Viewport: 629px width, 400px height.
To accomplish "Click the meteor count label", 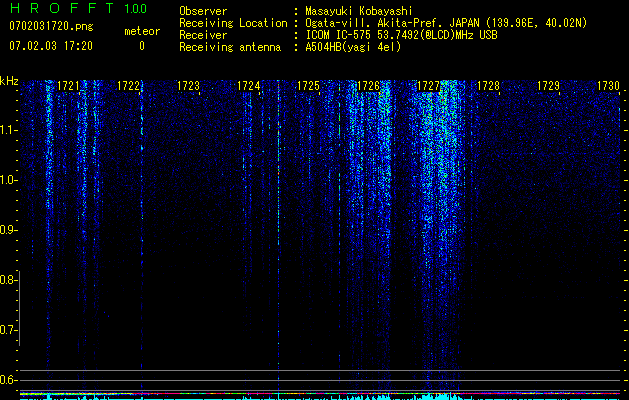I will pos(142,31).
